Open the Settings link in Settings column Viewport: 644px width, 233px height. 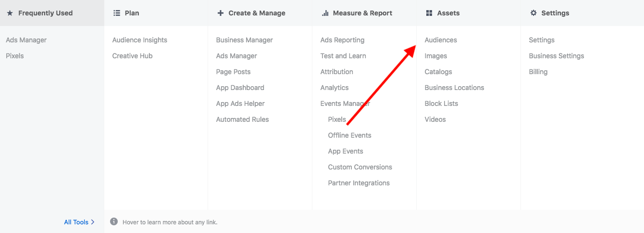542,40
